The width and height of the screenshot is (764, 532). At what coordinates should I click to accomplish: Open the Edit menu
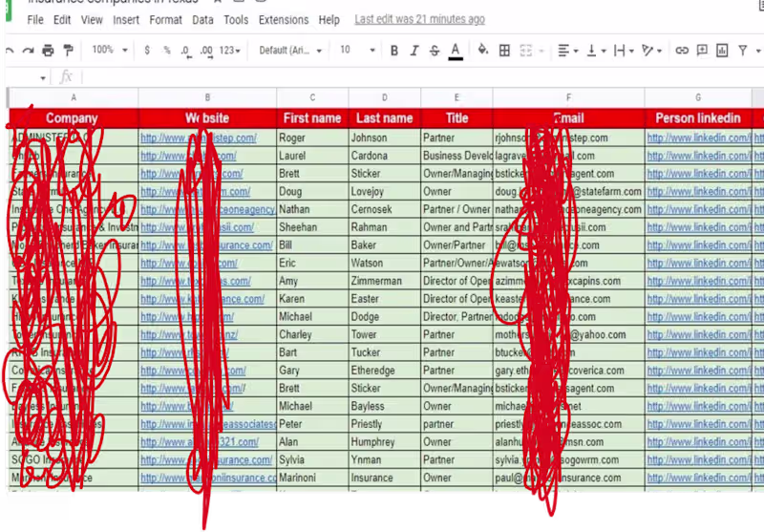62,20
